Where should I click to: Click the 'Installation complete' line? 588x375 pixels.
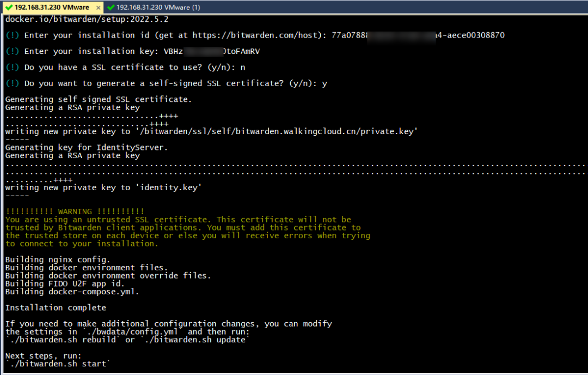click(x=56, y=308)
